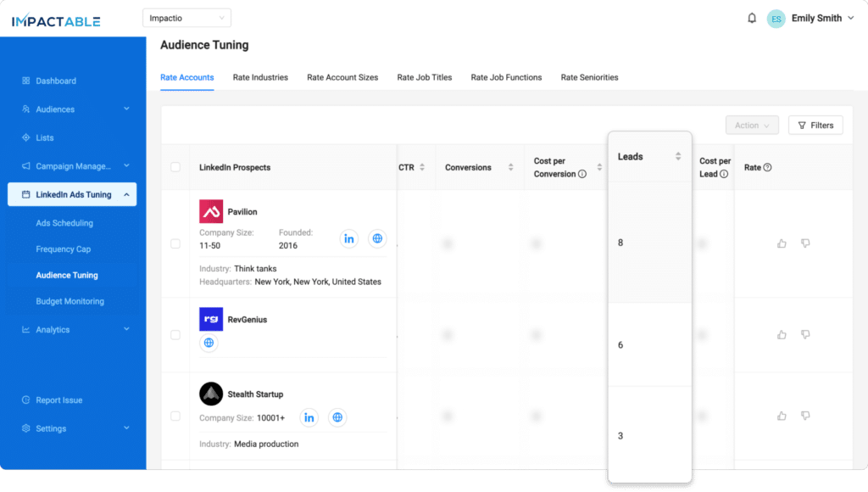
Task: Open Pavilion's LinkedIn page icon
Action: coord(348,238)
